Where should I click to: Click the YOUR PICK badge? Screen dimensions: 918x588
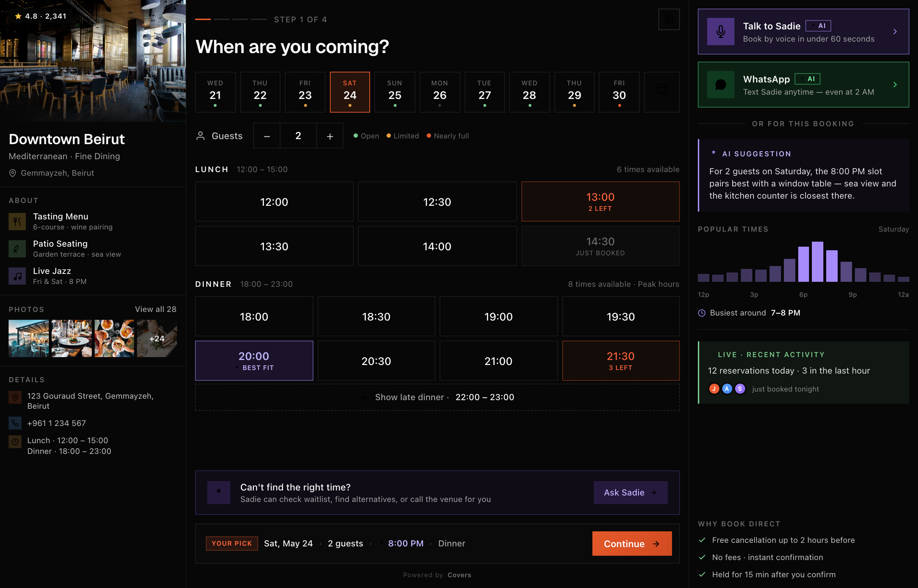[232, 543]
